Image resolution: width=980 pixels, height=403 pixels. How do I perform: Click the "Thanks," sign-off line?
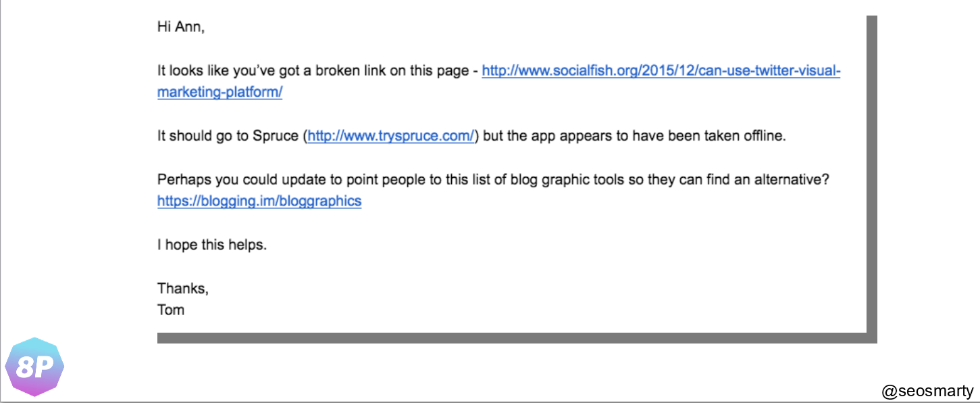(183, 288)
